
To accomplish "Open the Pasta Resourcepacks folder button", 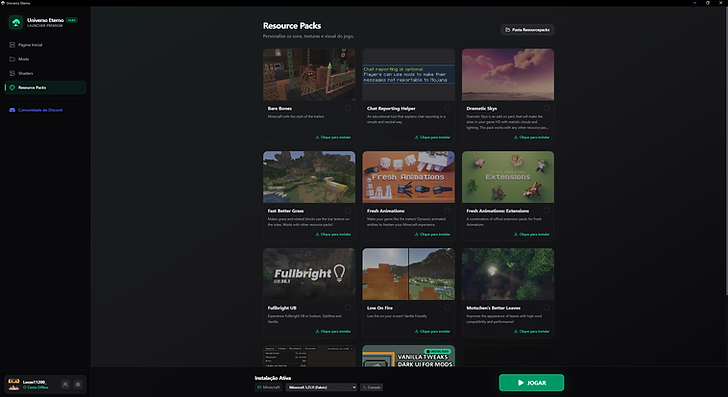I will (527, 30).
